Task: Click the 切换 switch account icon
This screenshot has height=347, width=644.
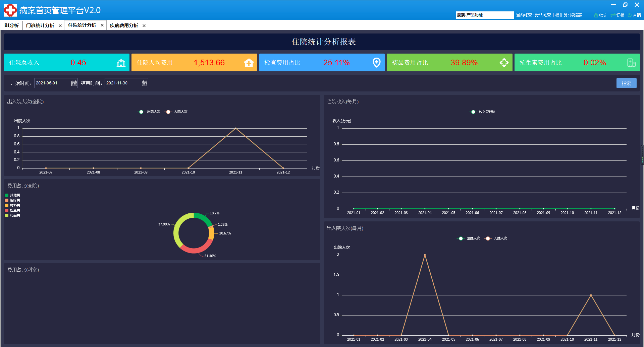Action: 613,15
